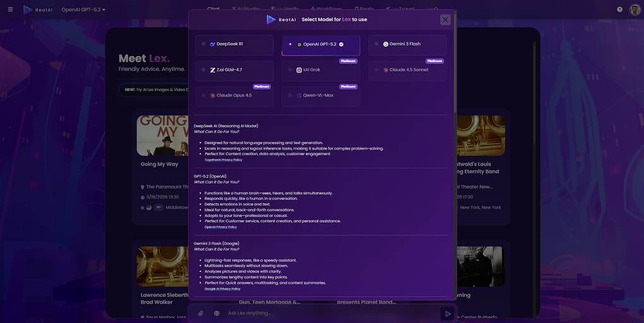Open the TogetherAI Privacy Policy link

point(223,160)
